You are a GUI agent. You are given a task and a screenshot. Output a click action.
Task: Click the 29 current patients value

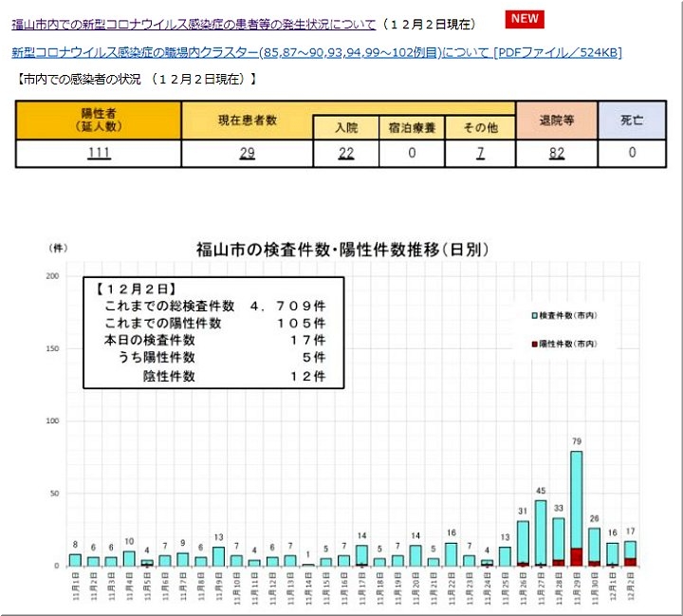(247, 154)
